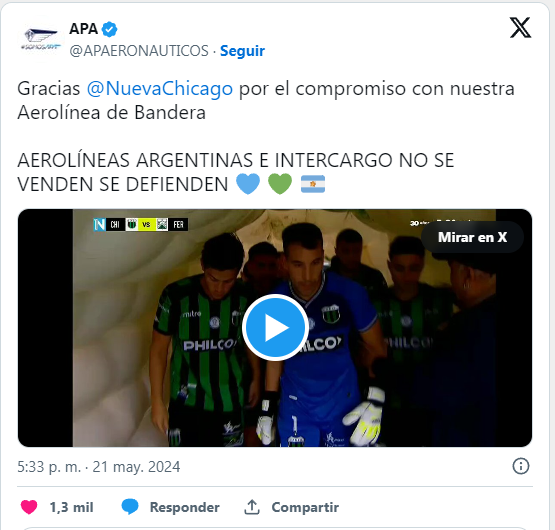Screen dimensions: 555x530
Task: Open the APA profile avatar
Action: tap(40, 39)
